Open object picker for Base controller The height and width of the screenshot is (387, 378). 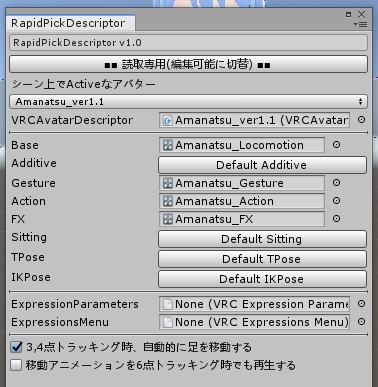[x=337, y=145]
